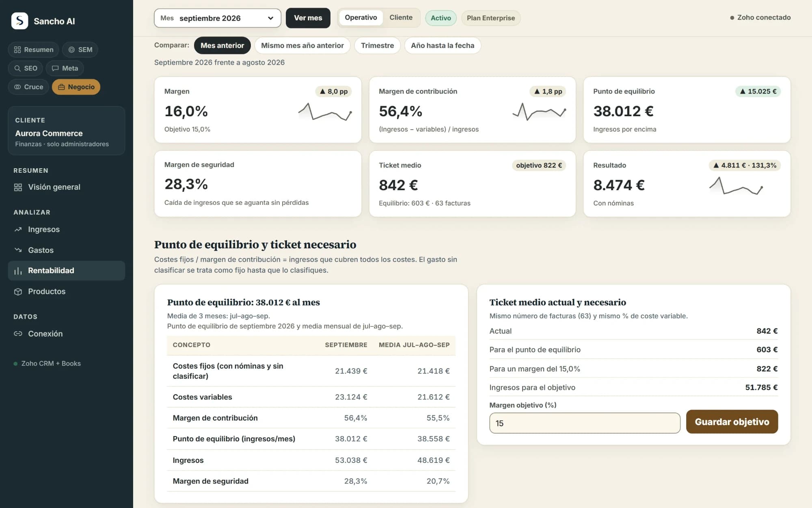The width and height of the screenshot is (812, 508).
Task: Open Productos in the sidebar
Action: tap(67, 292)
